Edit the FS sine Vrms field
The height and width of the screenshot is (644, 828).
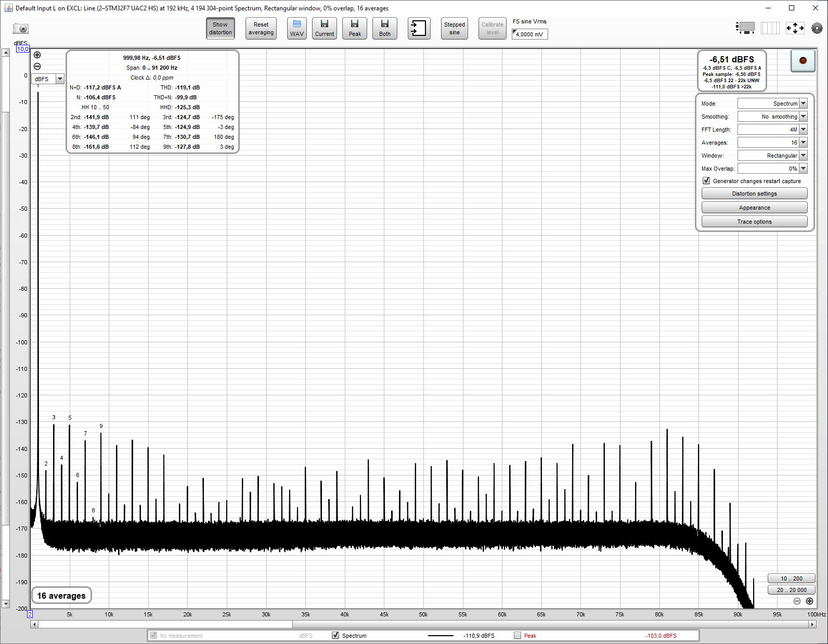(x=530, y=34)
